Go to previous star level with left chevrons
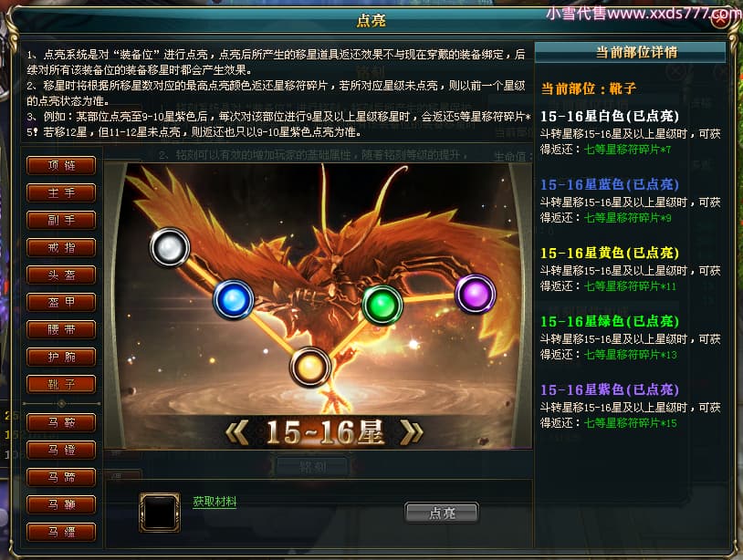The width and height of the screenshot is (743, 560). tap(237, 432)
